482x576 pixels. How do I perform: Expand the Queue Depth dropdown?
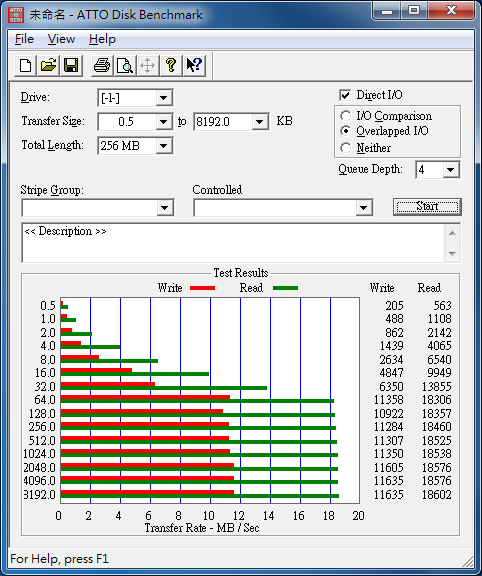tap(450, 170)
